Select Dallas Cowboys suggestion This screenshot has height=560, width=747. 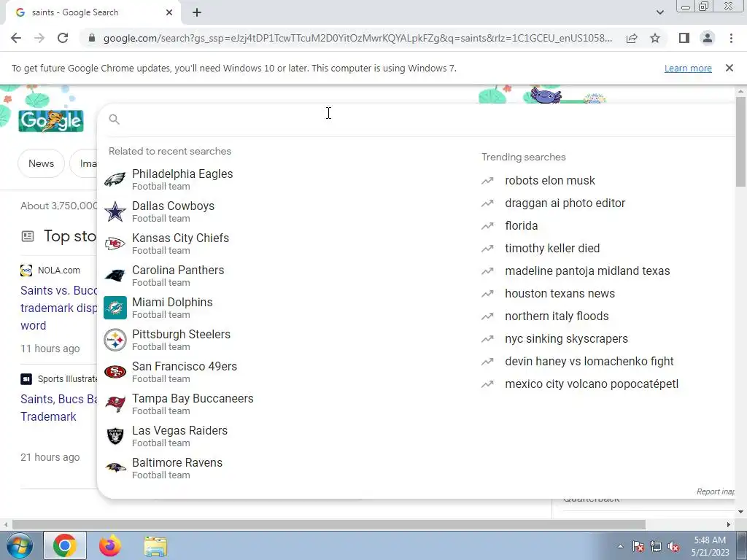286,211
